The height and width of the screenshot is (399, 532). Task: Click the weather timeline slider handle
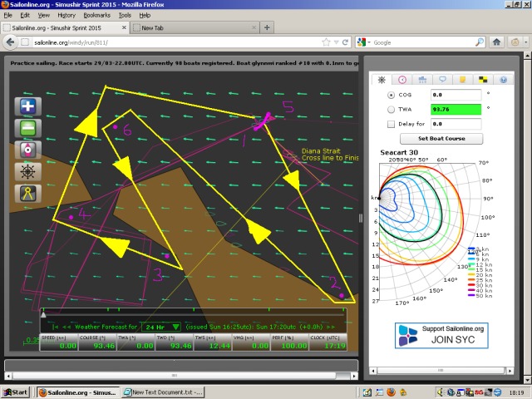pyautogui.click(x=43, y=315)
